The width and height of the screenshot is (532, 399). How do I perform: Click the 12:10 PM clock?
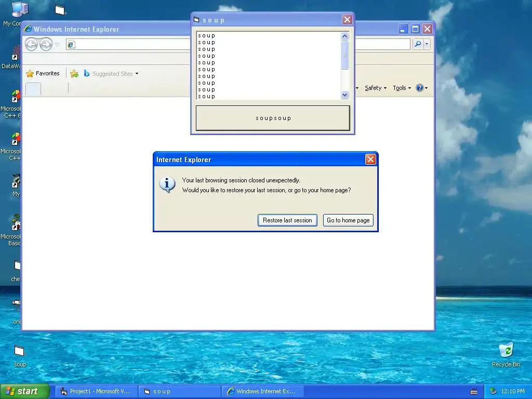click(x=513, y=391)
